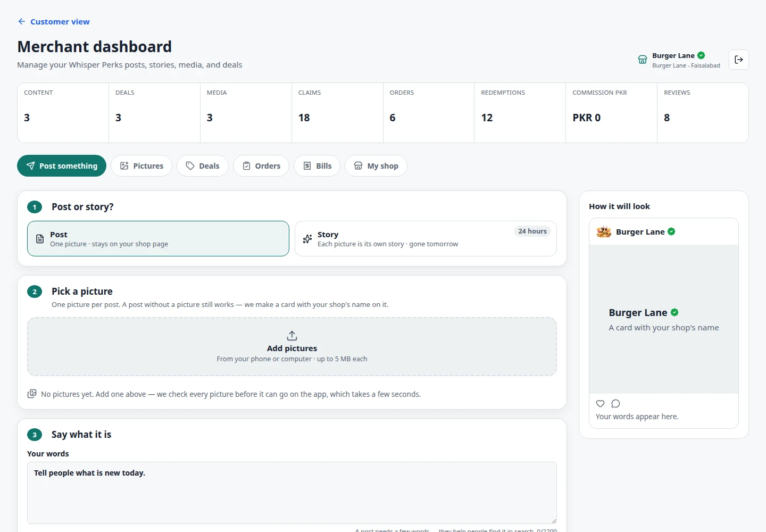This screenshot has height=532, width=766.
Task: Click 'A card with your shop's name' text
Action: (x=664, y=328)
